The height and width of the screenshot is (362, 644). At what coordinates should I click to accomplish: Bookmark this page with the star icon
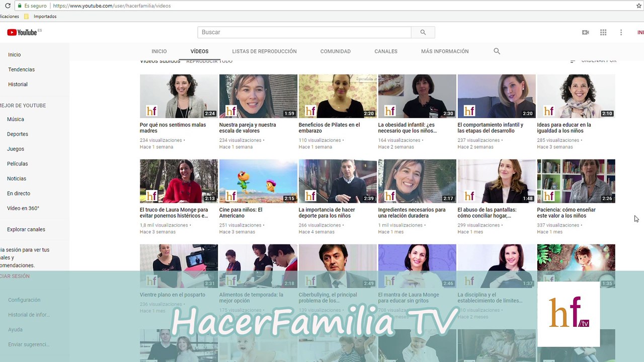click(639, 6)
